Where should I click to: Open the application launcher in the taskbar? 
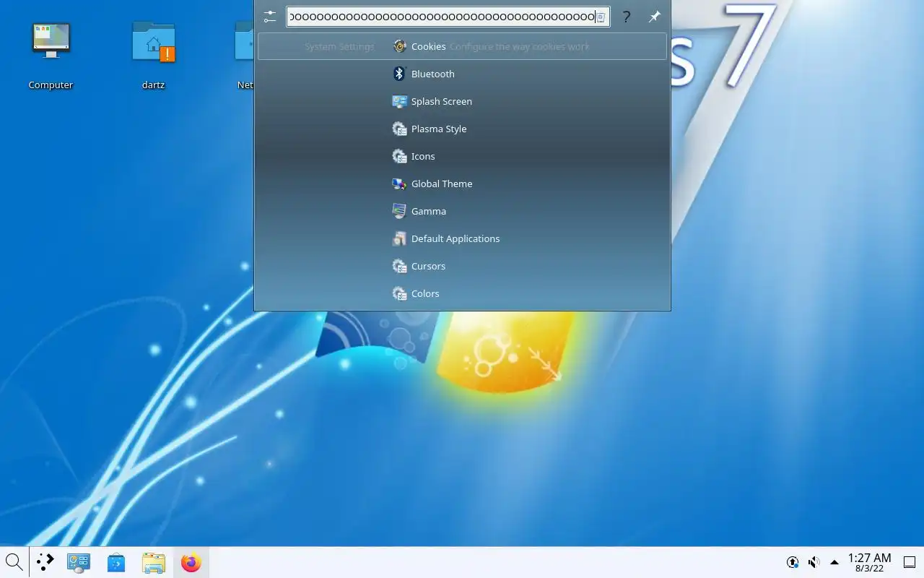pos(45,562)
